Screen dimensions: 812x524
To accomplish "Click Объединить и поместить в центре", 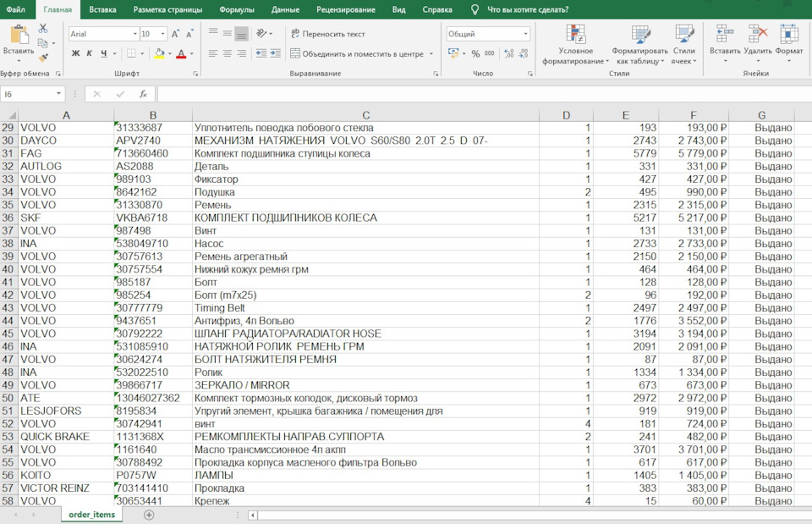I will pos(357,53).
